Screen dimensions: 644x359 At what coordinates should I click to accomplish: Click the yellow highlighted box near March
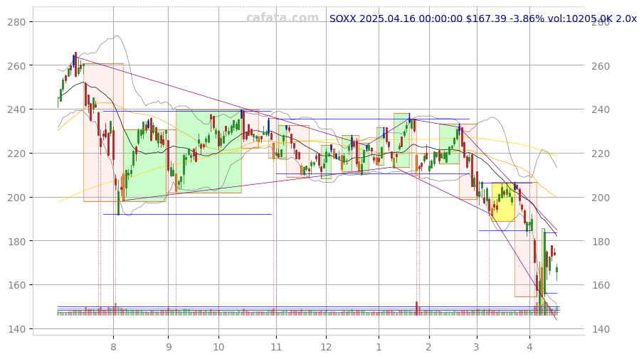503,202
